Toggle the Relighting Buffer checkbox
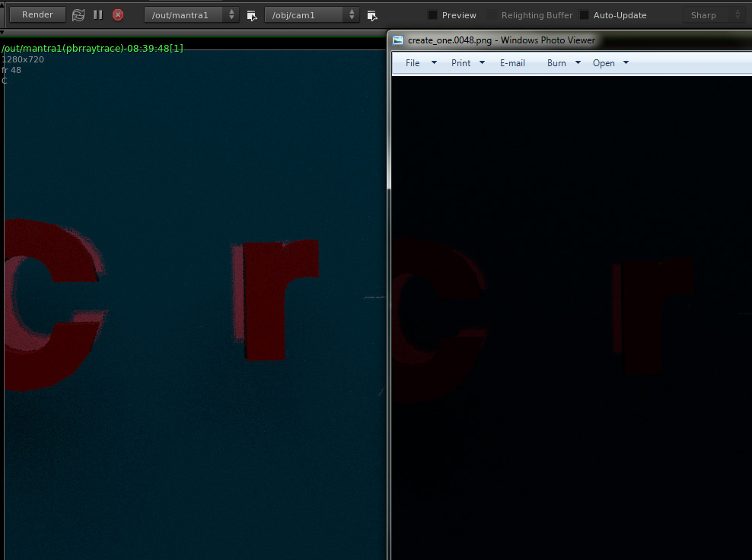 tap(492, 15)
